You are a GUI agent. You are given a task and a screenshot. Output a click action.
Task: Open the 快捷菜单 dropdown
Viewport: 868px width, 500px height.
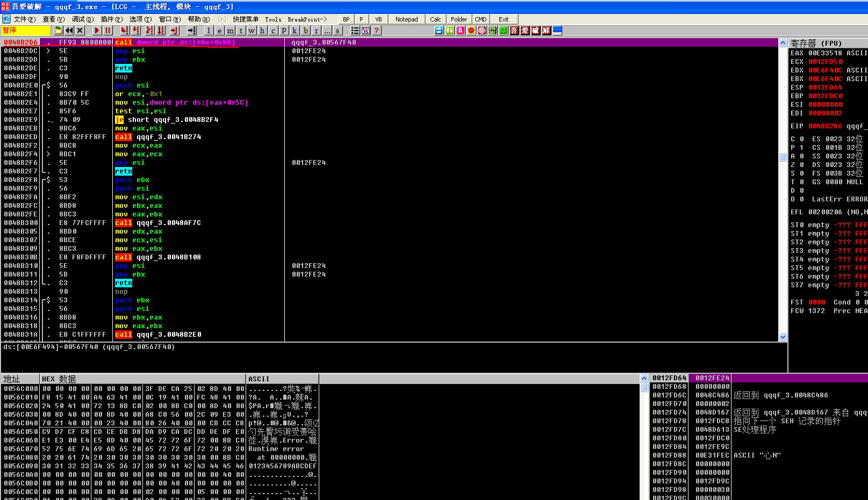(246, 19)
